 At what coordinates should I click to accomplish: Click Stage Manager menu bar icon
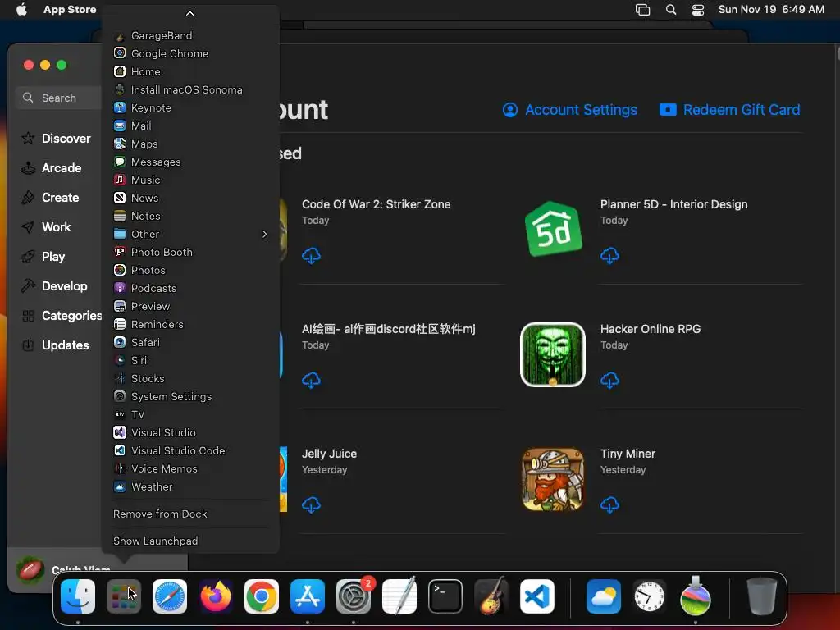point(643,10)
